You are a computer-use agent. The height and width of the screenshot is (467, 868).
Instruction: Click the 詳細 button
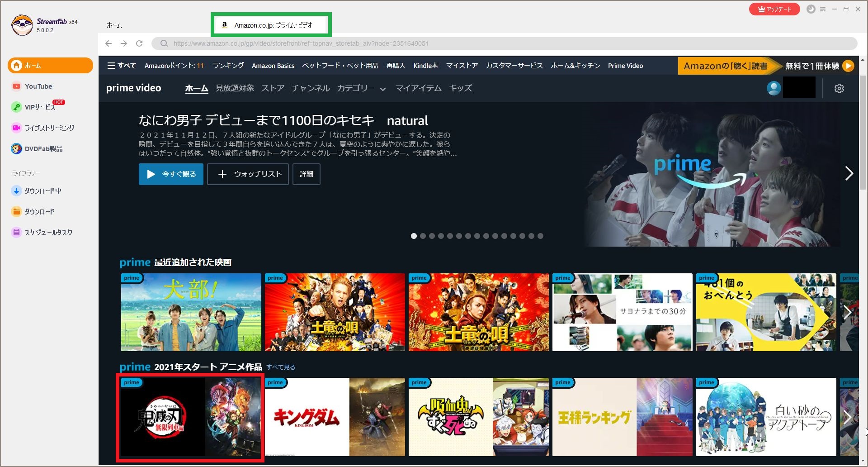coord(307,174)
